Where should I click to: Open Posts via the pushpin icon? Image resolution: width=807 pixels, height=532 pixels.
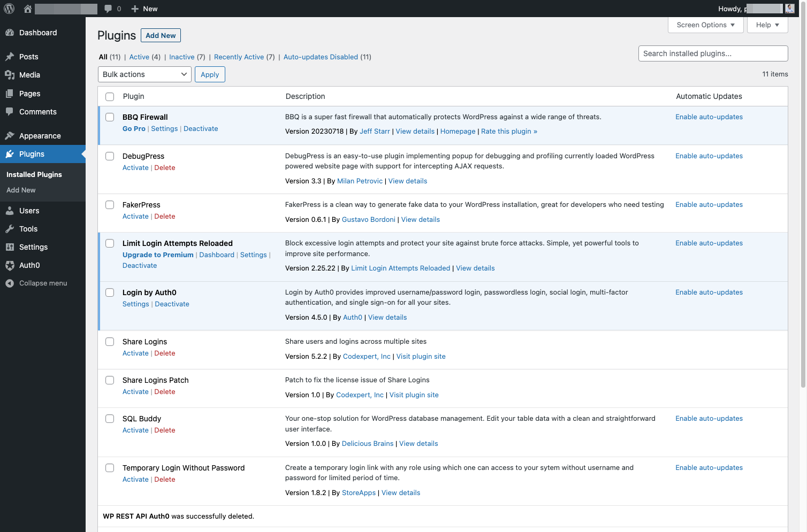click(10, 57)
